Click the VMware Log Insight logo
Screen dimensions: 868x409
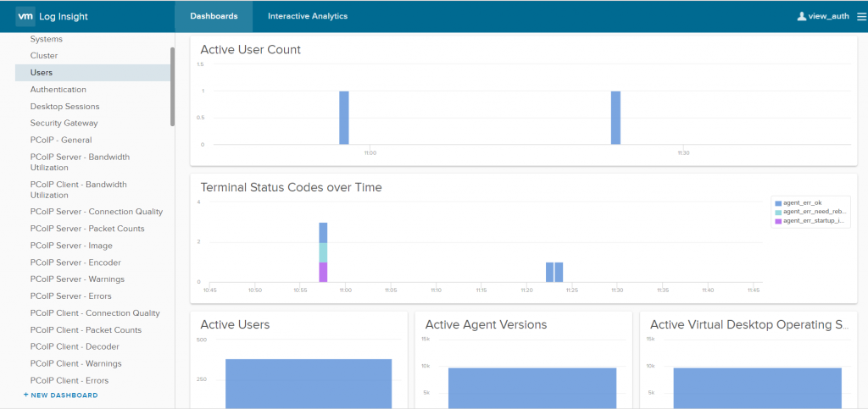pos(52,17)
